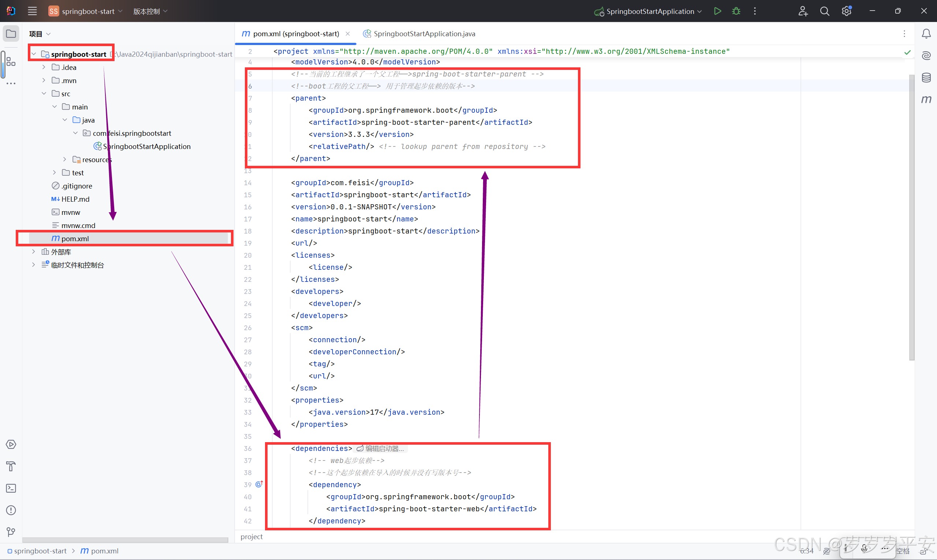
Task: Select the mvnw file
Action: 66,212
